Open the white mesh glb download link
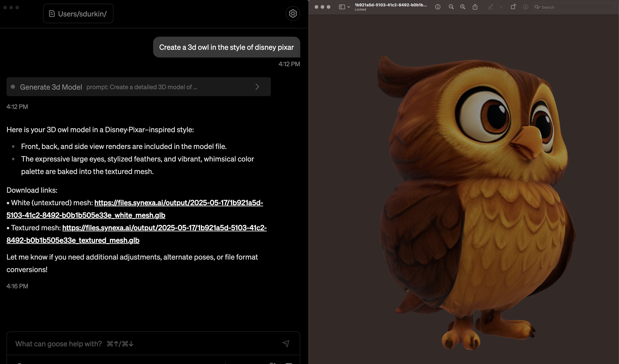 [x=179, y=203]
